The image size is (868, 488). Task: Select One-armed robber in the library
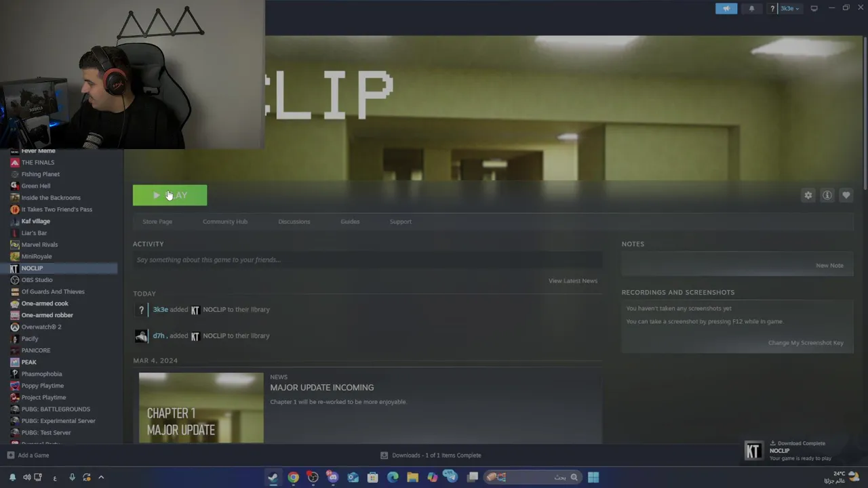click(47, 315)
